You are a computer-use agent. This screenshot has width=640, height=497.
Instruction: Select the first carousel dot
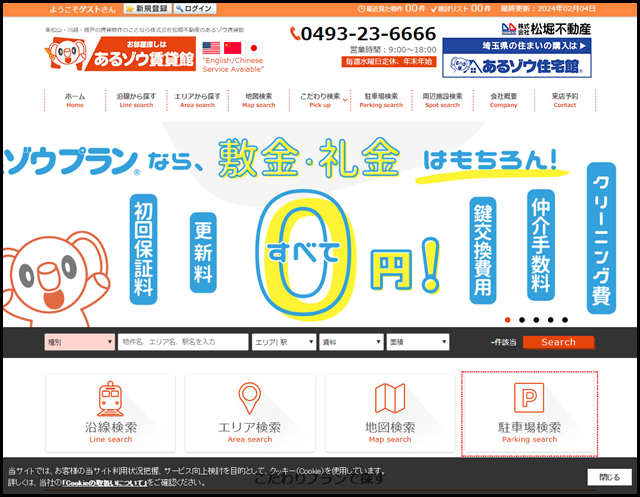coord(507,320)
